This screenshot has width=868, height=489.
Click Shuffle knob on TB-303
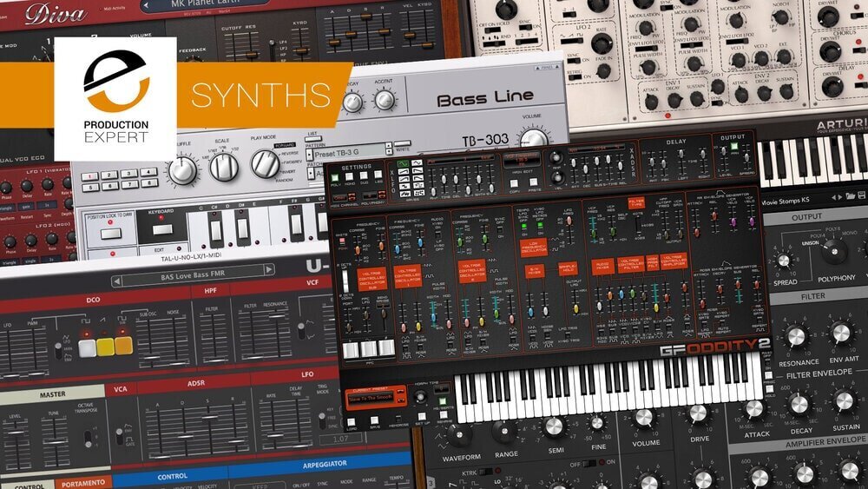pos(183,170)
